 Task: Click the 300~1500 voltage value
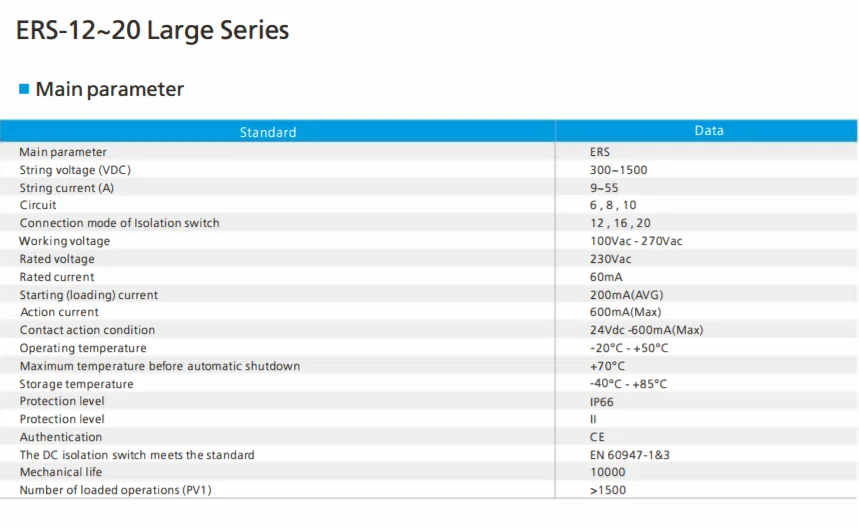tap(618, 170)
